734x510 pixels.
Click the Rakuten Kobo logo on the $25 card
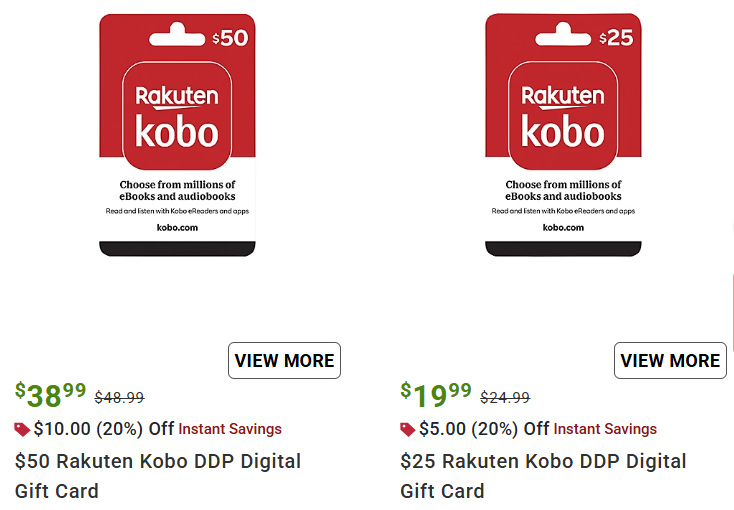coord(563,117)
